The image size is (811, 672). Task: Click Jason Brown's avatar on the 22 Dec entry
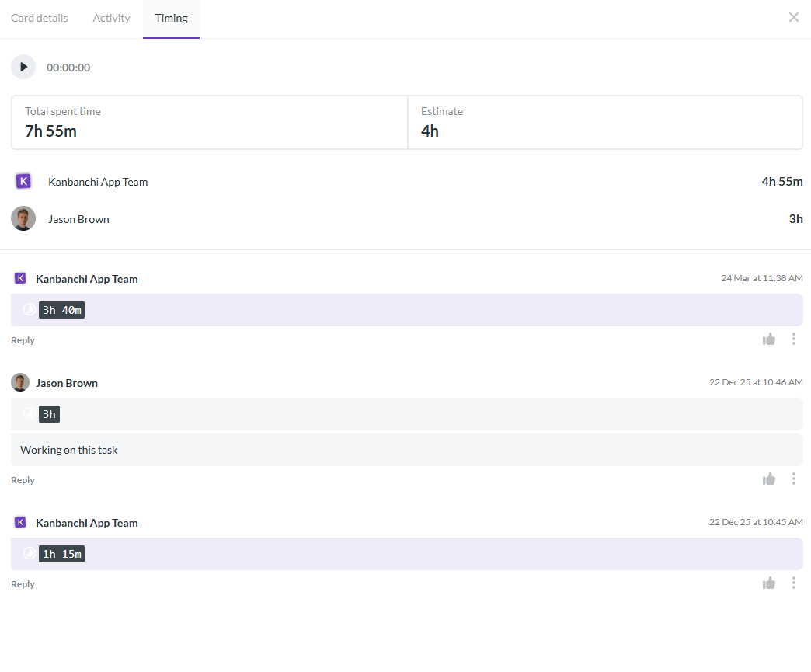tap(20, 382)
